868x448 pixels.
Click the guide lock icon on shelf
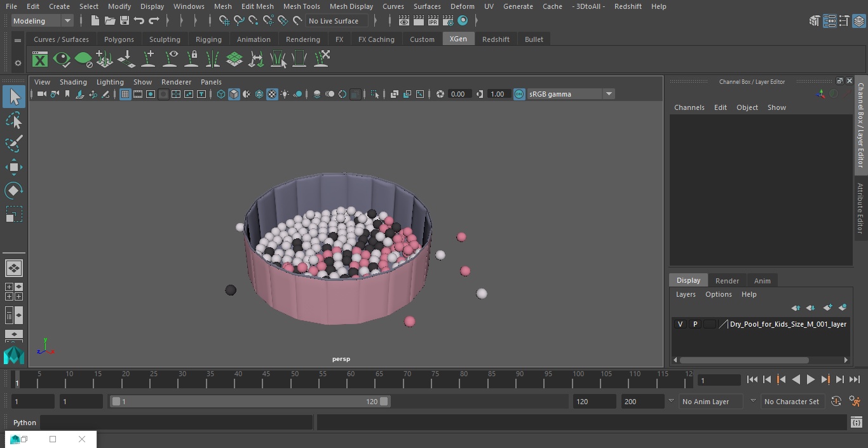[191, 59]
